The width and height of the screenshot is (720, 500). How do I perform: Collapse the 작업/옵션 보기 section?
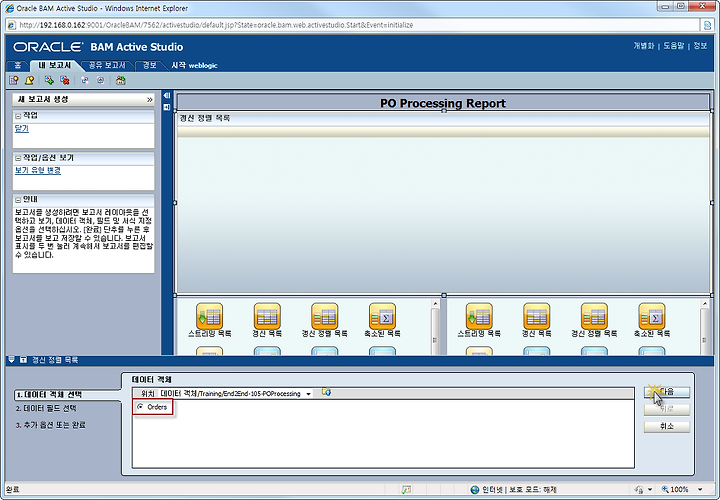(18, 158)
